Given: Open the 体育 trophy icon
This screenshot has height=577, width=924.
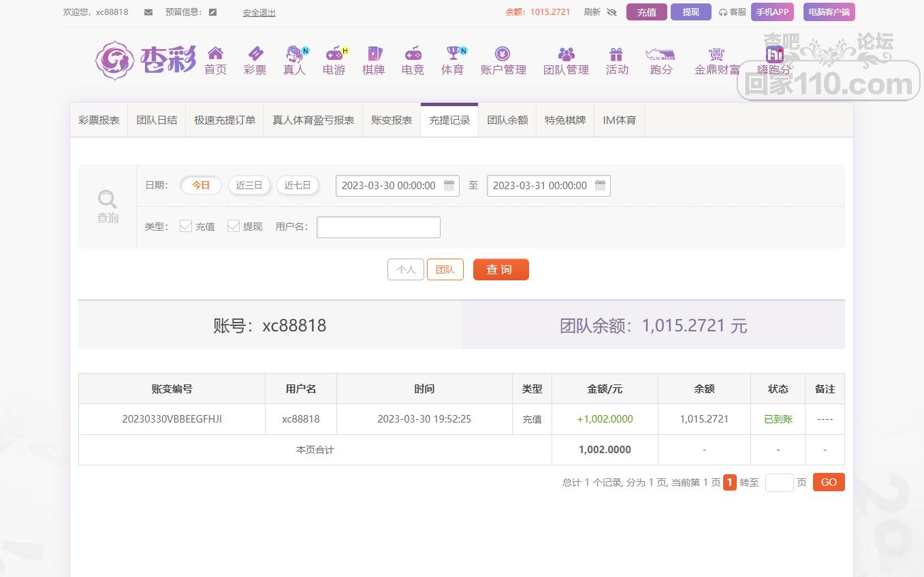Looking at the screenshot, I should point(453,54).
